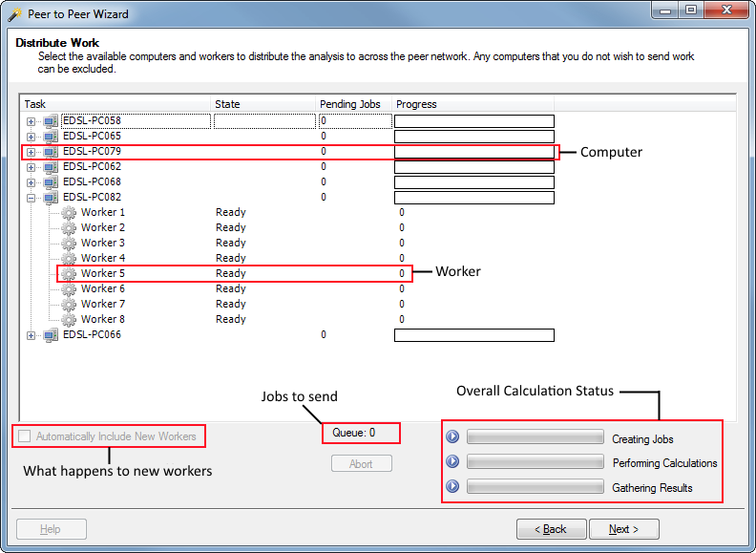Select the Worker 4 label
This screenshot has width=756, height=553.
pos(103,258)
